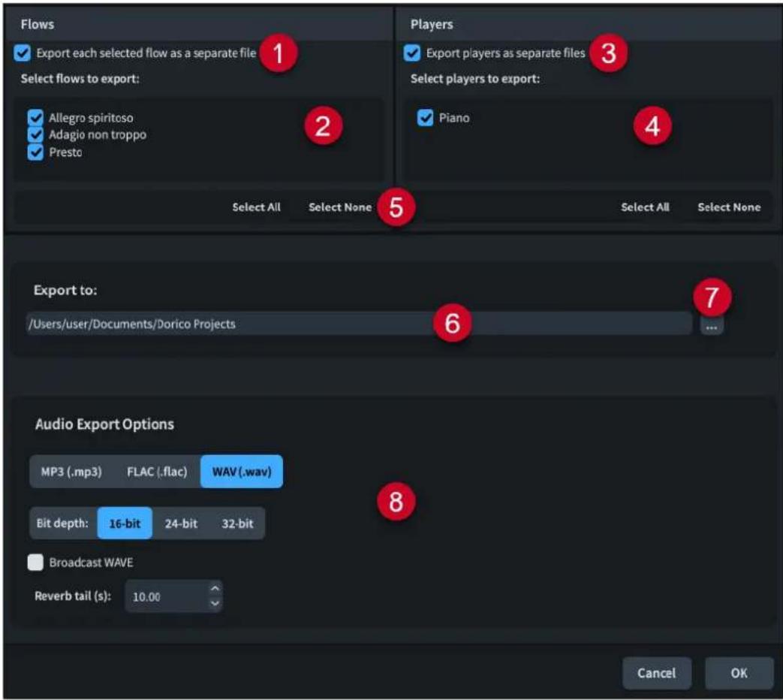Click the Audio Export Options heading
The image size is (783, 700).
pos(104,424)
